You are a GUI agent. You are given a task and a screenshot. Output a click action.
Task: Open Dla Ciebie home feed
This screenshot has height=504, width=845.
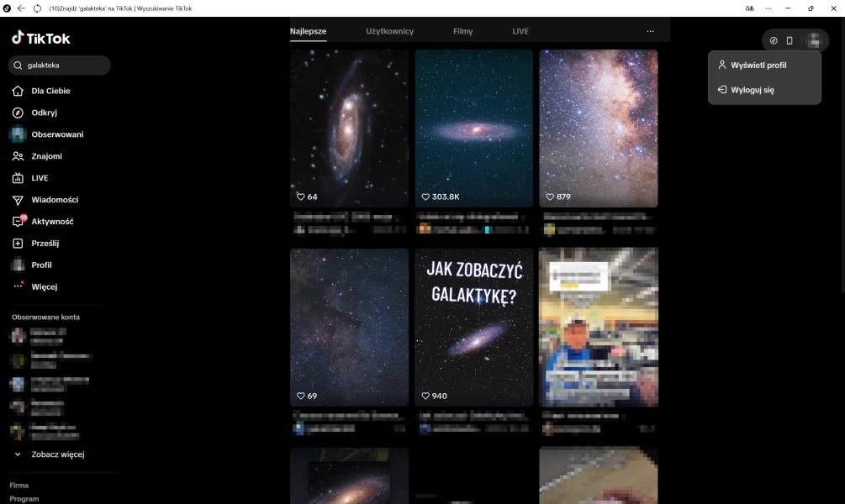(50, 91)
